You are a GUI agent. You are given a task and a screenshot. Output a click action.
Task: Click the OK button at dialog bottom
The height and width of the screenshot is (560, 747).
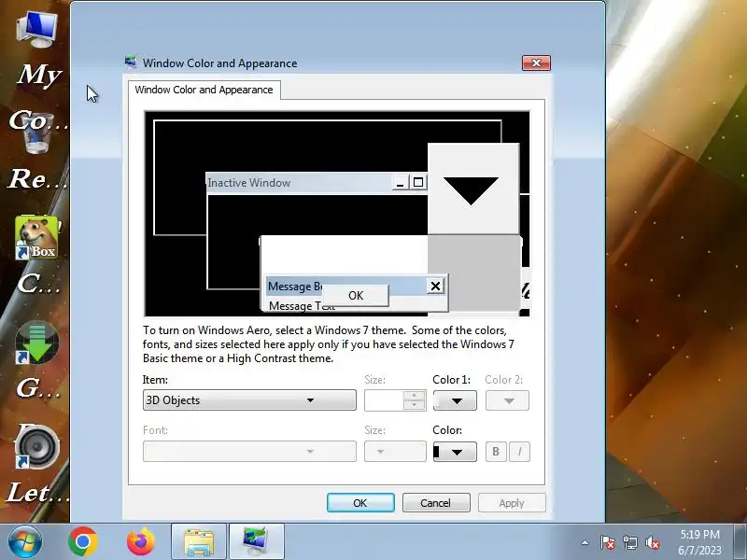point(360,503)
